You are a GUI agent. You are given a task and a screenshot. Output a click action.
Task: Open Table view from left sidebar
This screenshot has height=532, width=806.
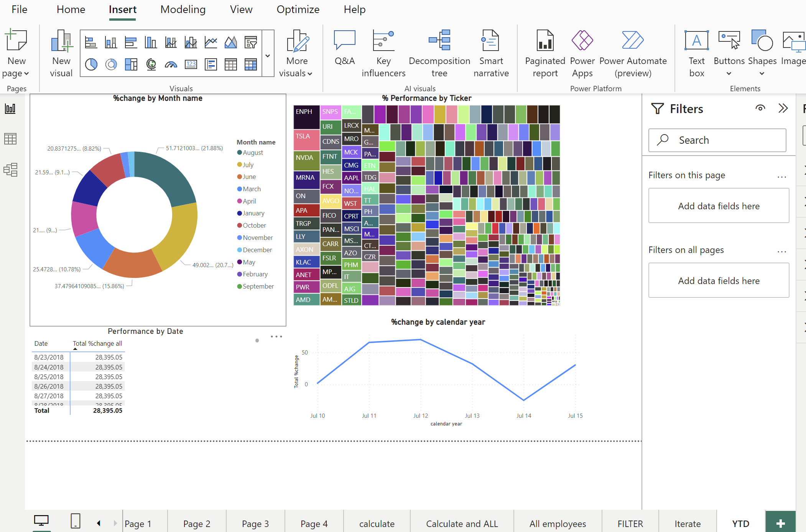coord(10,139)
